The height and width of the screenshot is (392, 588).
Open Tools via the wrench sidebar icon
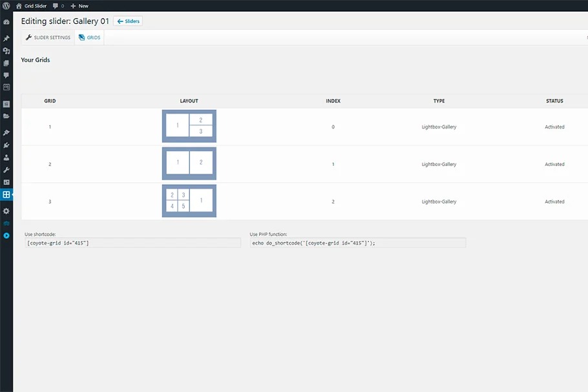point(6,170)
